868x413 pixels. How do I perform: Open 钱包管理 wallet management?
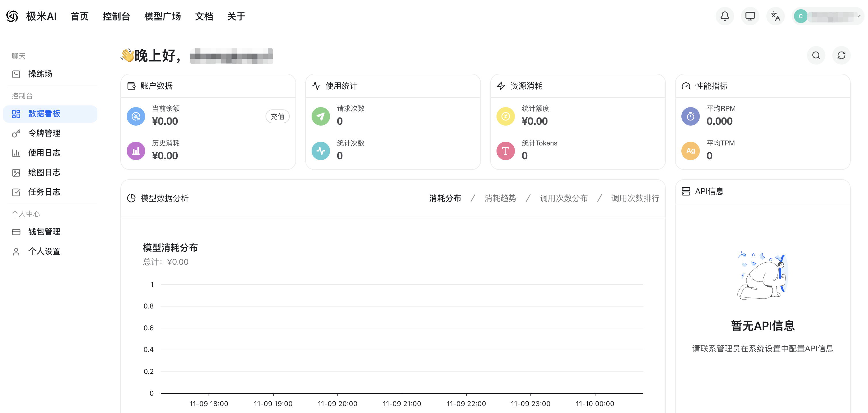point(44,232)
